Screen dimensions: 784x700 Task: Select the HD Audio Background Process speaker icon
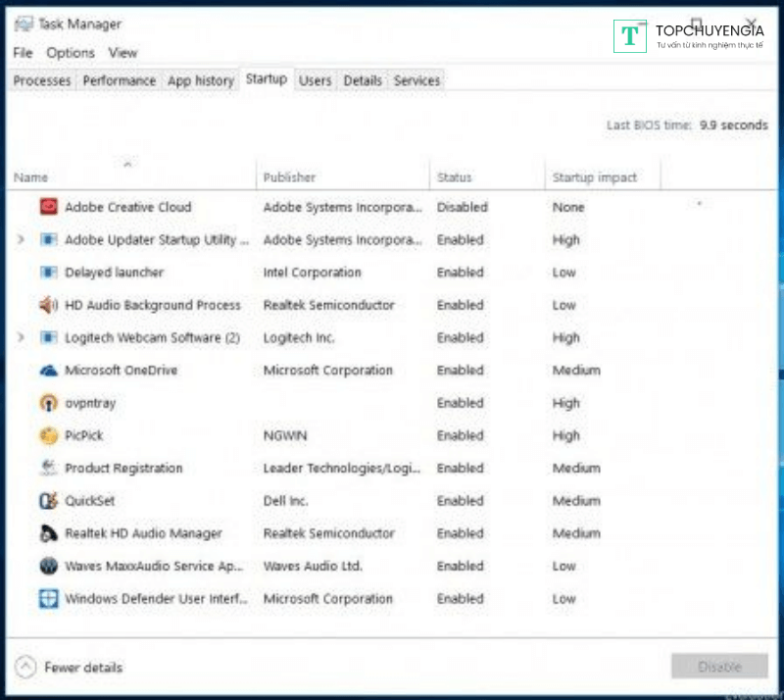pos(49,305)
